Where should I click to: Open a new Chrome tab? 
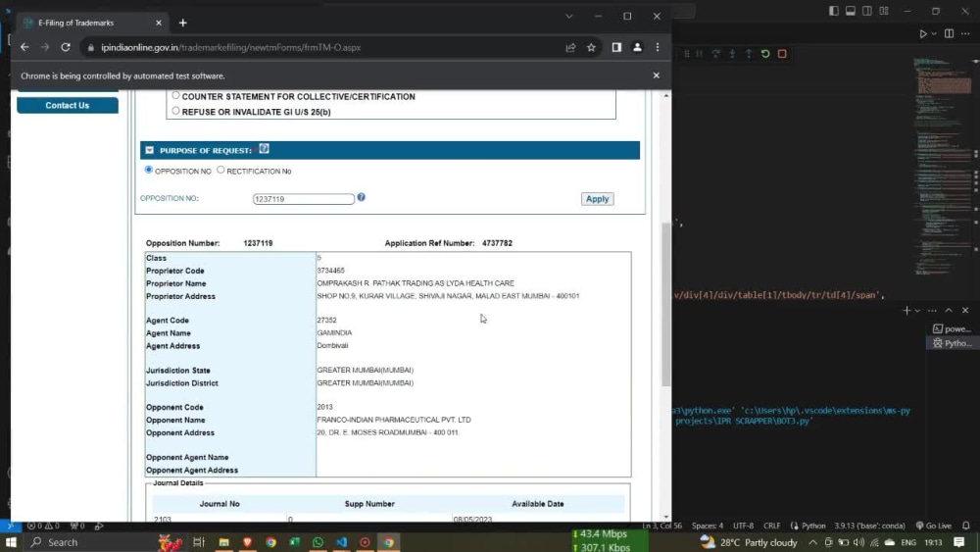tap(183, 24)
